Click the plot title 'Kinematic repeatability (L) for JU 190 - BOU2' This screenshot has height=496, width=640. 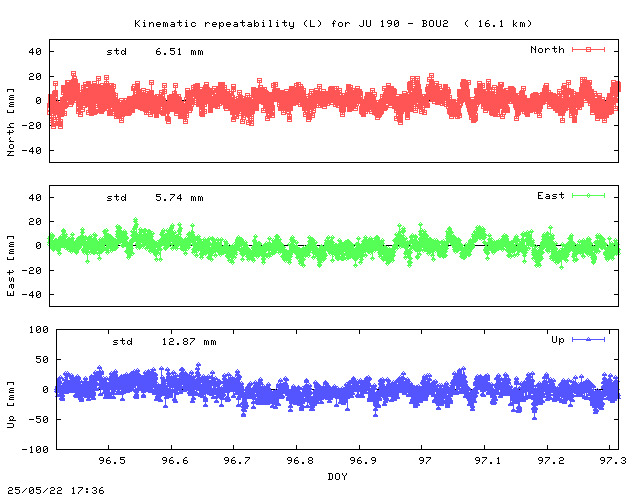pos(291,24)
